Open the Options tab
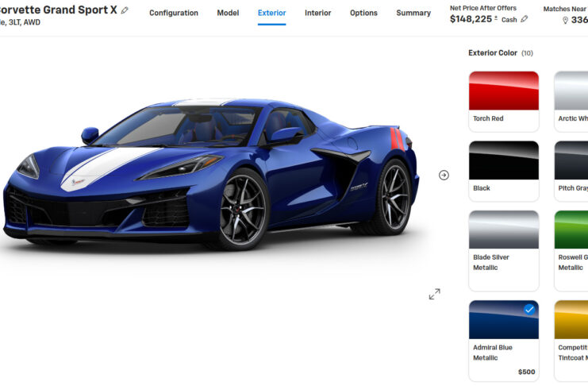This screenshot has width=588, height=386. [363, 13]
